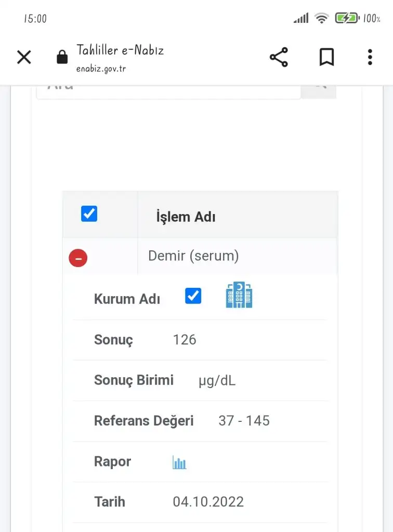Click the hospital building icon
Viewport: 393px width, 532px height.
239,296
